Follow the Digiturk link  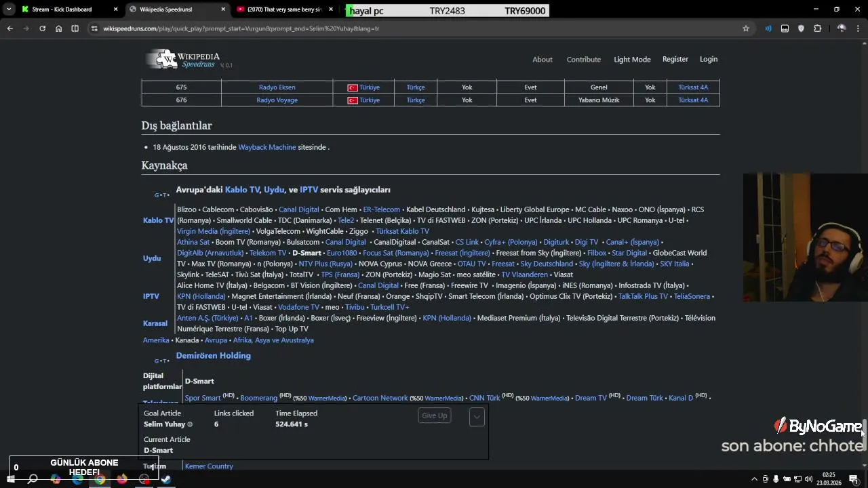pyautogui.click(x=556, y=242)
